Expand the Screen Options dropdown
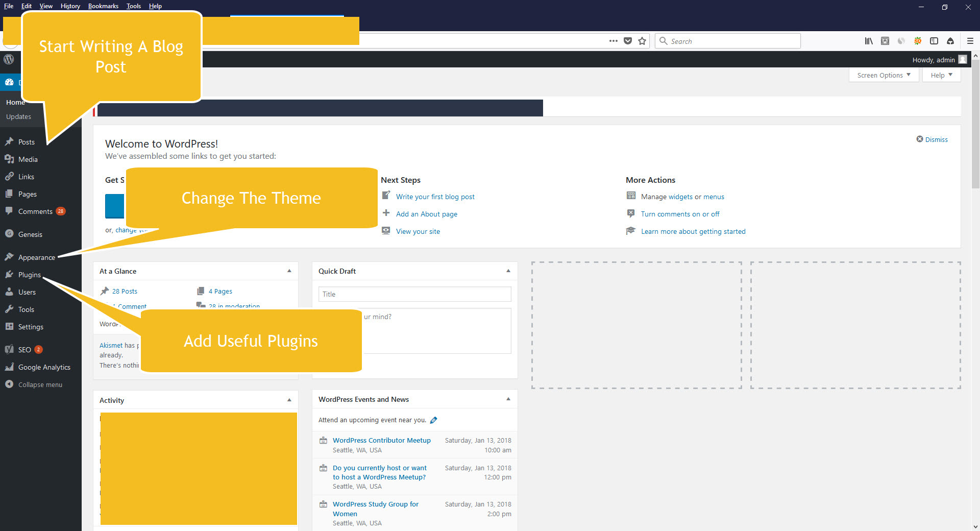The image size is (980, 531). (x=884, y=75)
